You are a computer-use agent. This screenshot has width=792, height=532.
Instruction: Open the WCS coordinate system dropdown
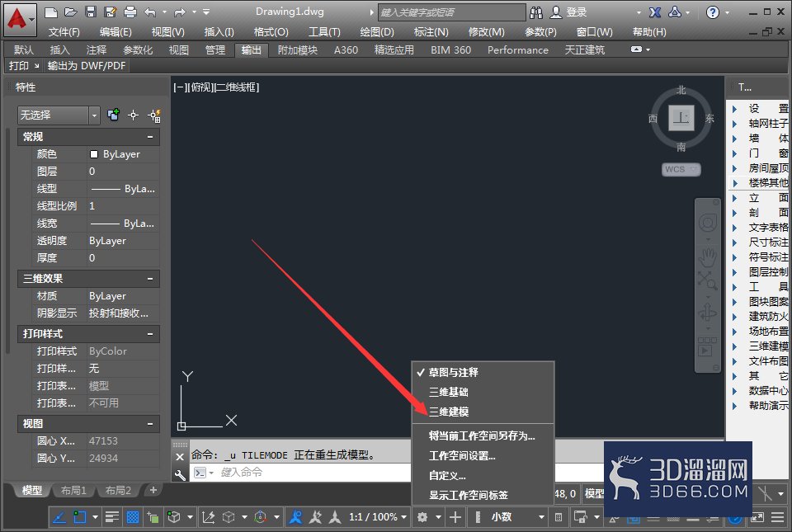pos(681,170)
